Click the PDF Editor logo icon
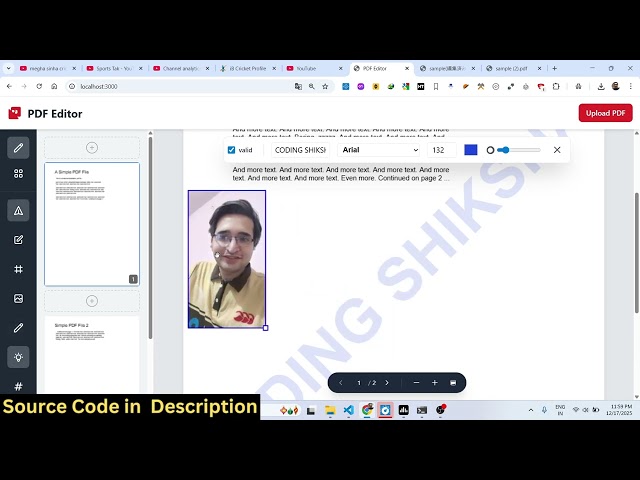 [15, 113]
